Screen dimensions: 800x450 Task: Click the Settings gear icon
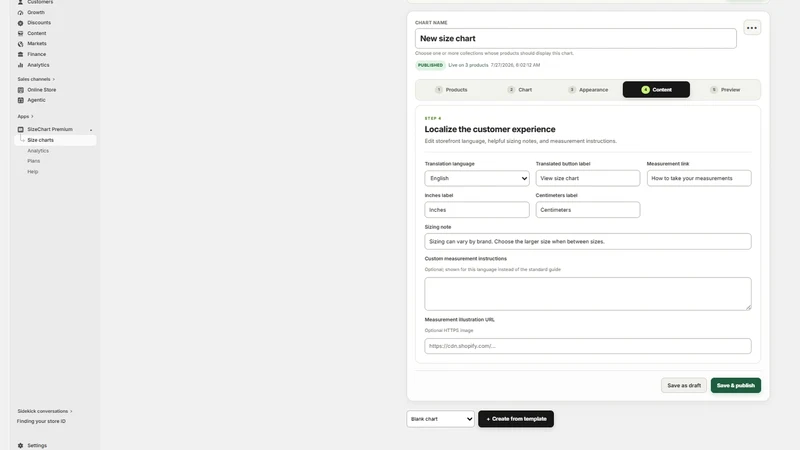click(x=20, y=445)
